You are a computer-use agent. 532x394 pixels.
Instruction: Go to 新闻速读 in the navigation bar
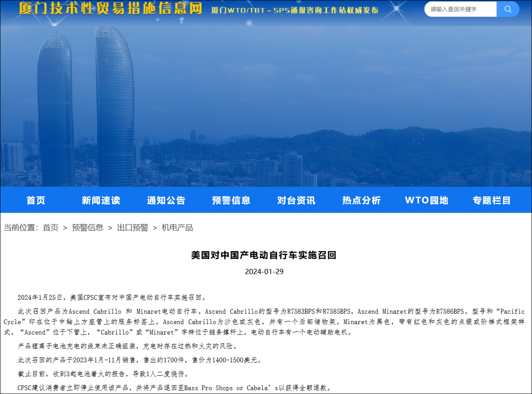click(x=101, y=200)
